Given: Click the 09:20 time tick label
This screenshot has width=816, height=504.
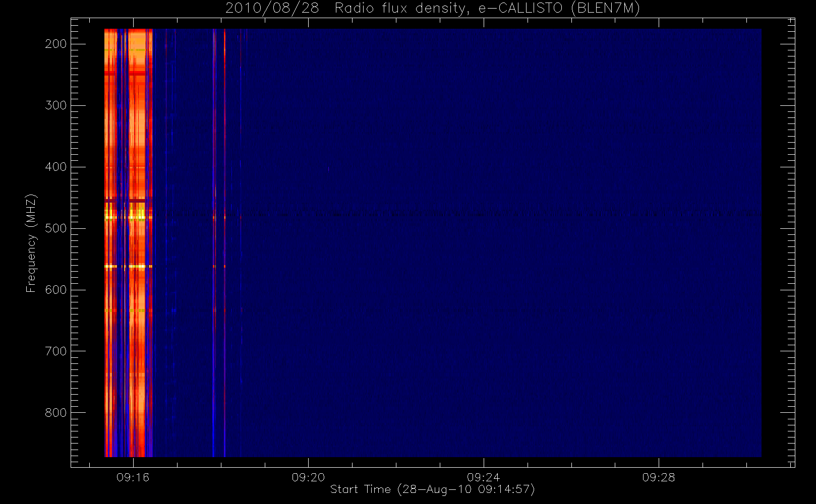Looking at the screenshot, I should (308, 477).
